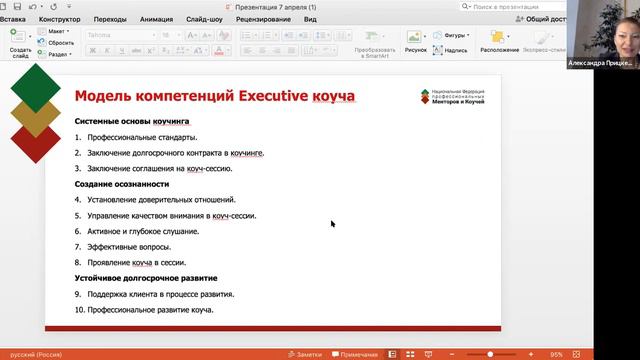Viewport: 640px width, 360px height.
Task: Click the Change Case Aa icon
Action: 199,51
